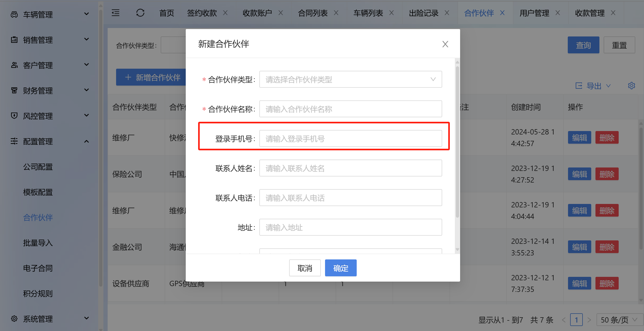Close the 出险记录 tab
Image resolution: width=644 pixels, height=331 pixels.
pos(447,13)
